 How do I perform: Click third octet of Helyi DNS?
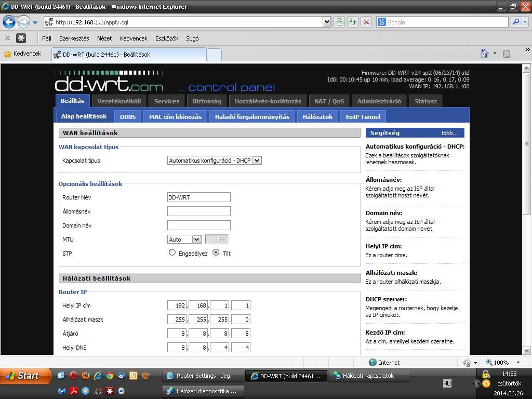pos(220,348)
